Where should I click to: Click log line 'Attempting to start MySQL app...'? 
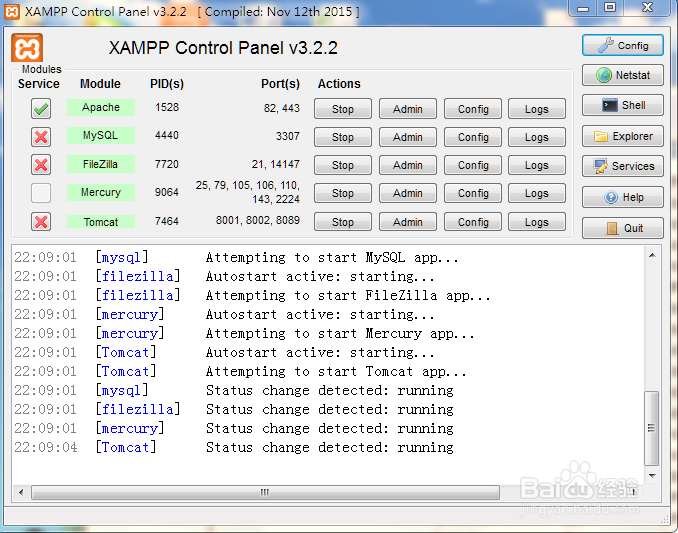click(x=332, y=258)
